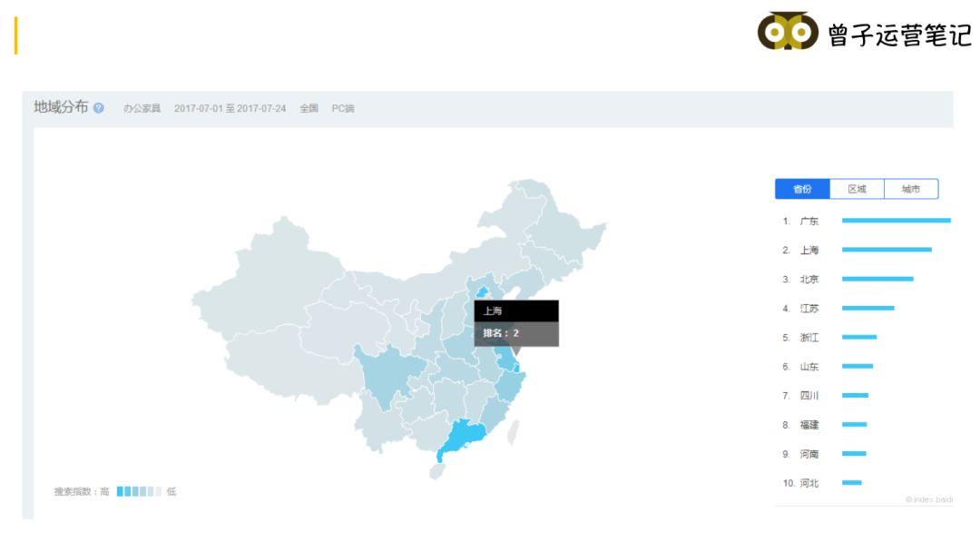Switch to the 城市 tab

911,189
